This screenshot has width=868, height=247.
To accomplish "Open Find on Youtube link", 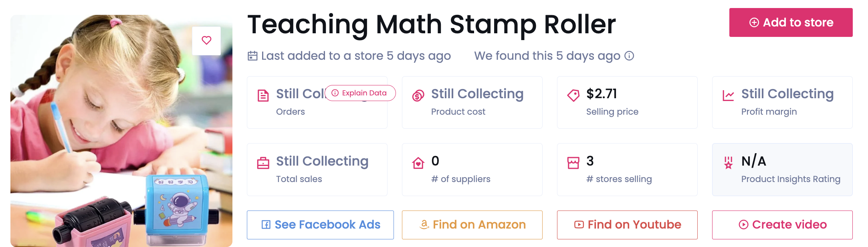I will coord(627,225).
